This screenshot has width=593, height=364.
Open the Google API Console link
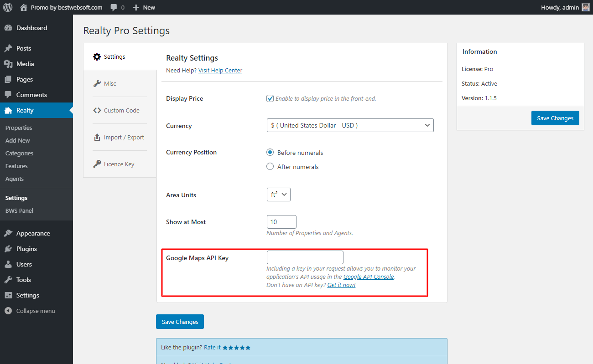369,277
